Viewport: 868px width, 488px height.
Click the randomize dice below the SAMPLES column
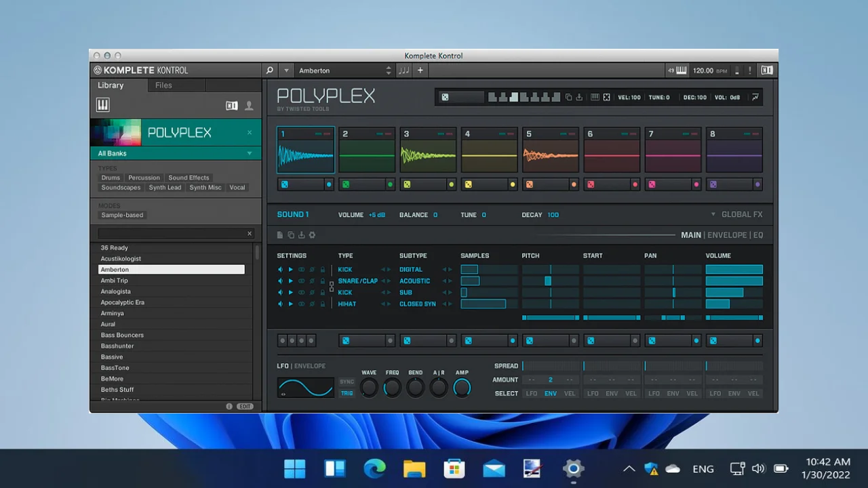(468, 341)
